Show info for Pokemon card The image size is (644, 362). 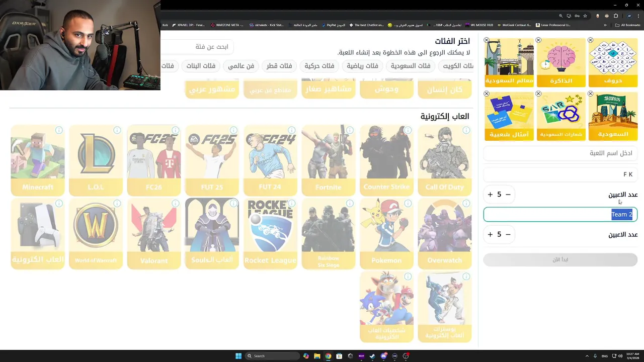408,204
